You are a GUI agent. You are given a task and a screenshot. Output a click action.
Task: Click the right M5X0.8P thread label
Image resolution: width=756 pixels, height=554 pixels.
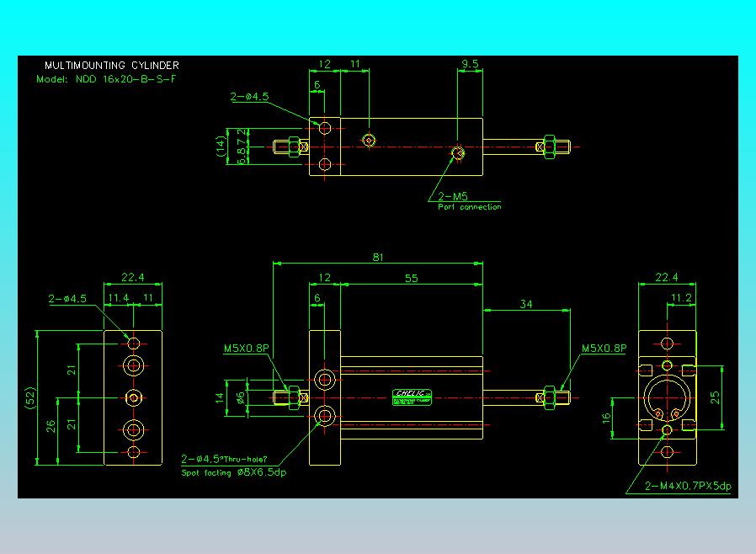tap(604, 348)
